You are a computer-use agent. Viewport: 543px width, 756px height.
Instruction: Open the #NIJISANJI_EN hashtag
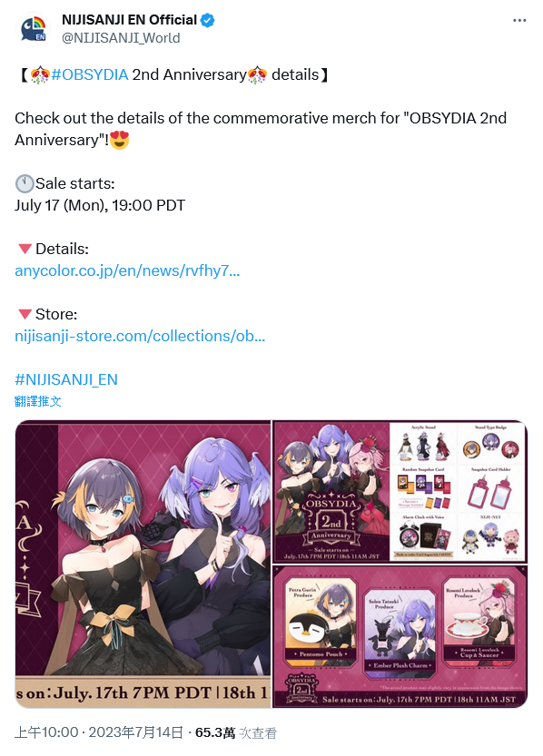coord(66,379)
